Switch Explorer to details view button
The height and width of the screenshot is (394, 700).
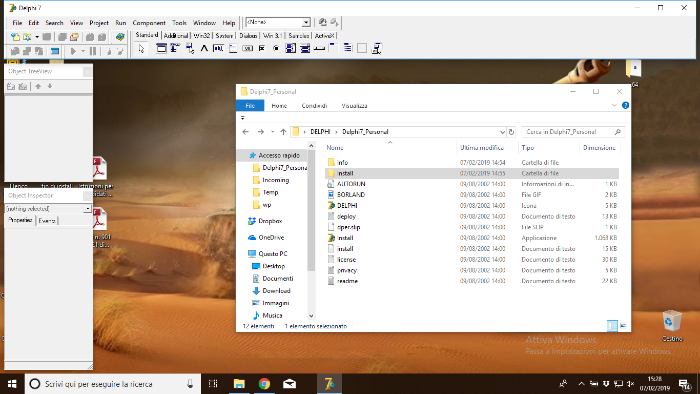point(612,326)
